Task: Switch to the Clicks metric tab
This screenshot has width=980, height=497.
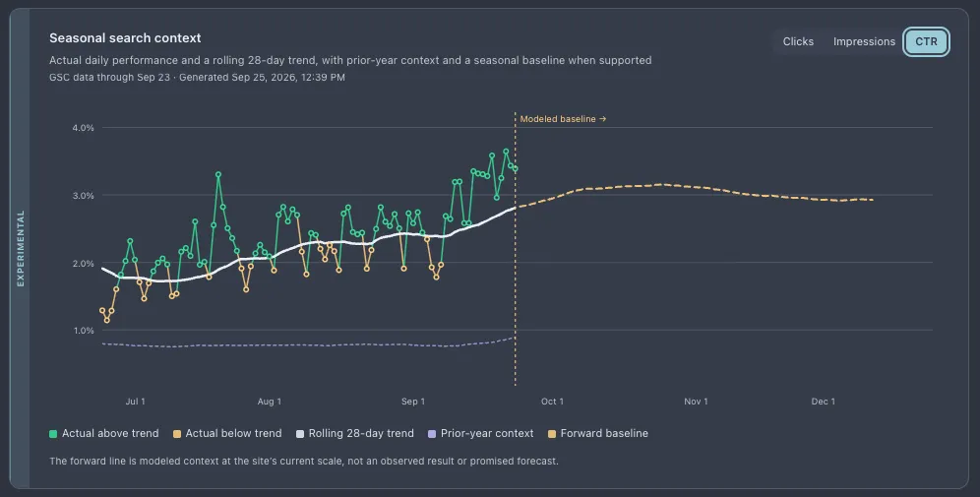Action: [x=798, y=42]
